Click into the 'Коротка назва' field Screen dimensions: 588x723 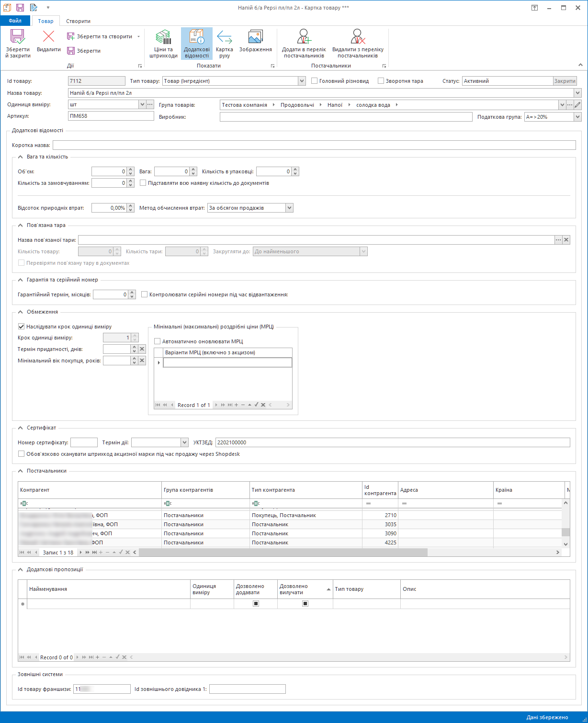pos(314,145)
